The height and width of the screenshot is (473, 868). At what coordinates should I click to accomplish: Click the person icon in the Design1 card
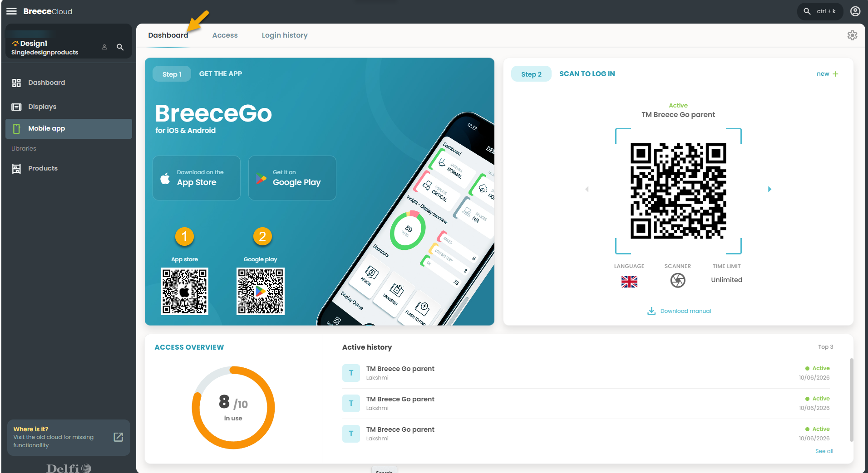[x=104, y=47]
